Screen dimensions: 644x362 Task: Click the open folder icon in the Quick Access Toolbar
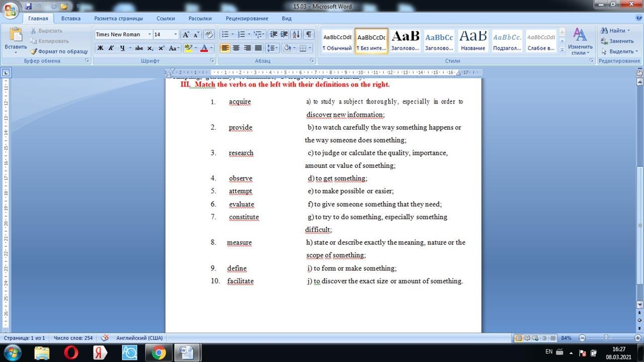[64, 7]
